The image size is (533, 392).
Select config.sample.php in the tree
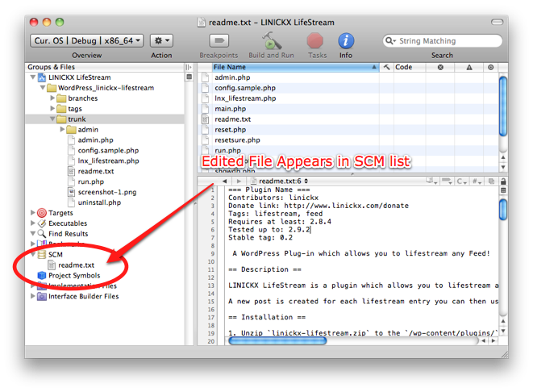tap(108, 150)
